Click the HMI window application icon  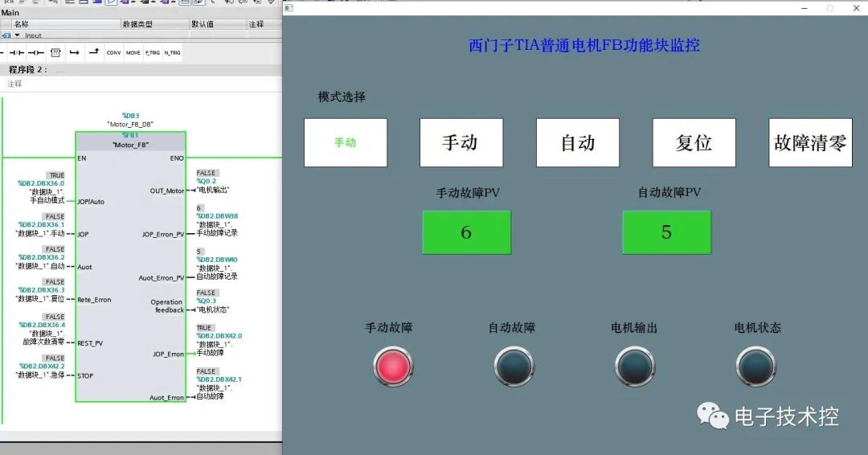(x=289, y=8)
